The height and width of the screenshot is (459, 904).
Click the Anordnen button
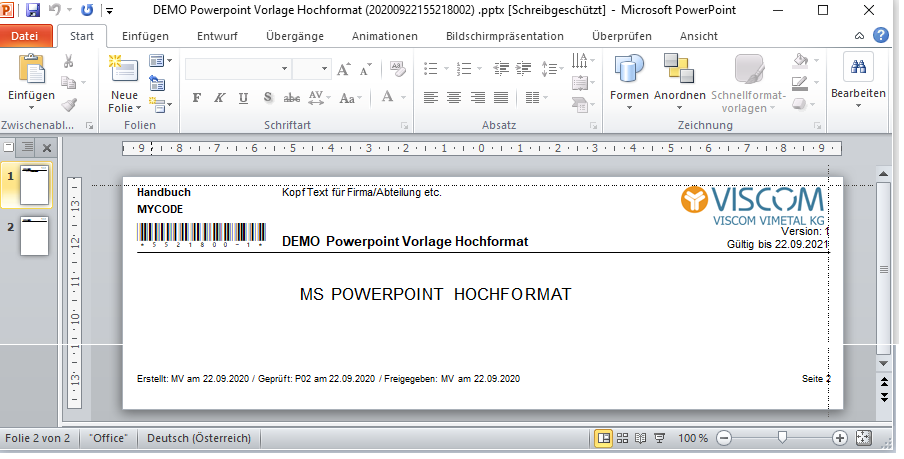click(680, 82)
